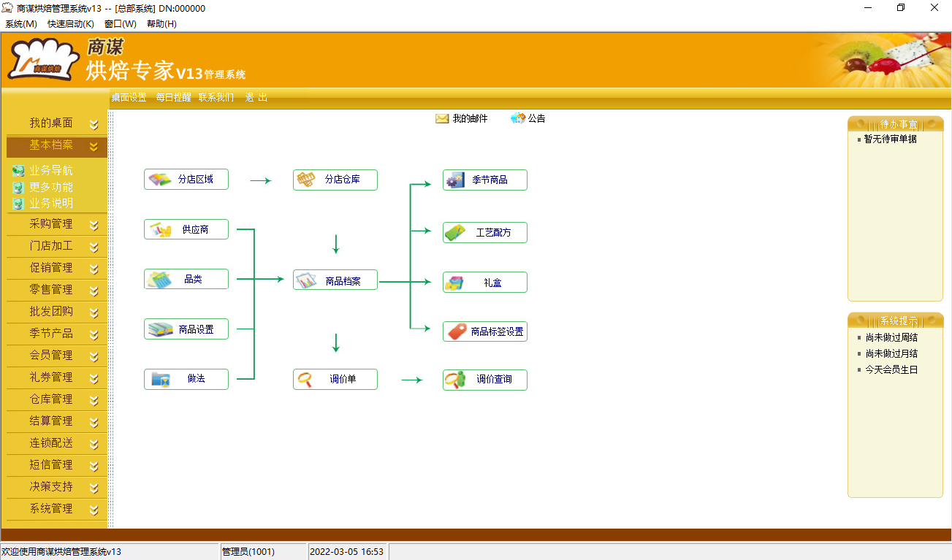The width and height of the screenshot is (952, 560).
Task: Click the 供应商 icon
Action: point(160,229)
